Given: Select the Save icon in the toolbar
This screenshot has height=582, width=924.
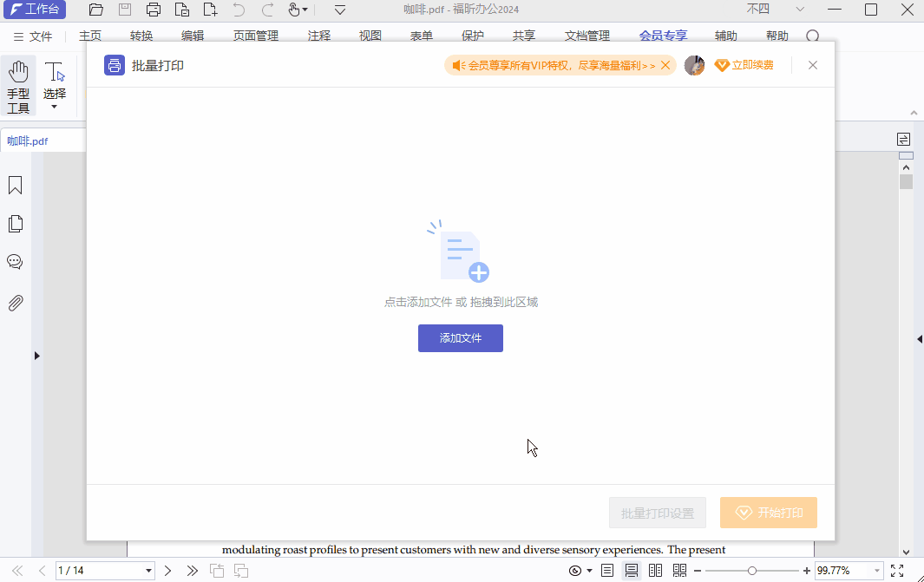Looking at the screenshot, I should click(x=124, y=9).
